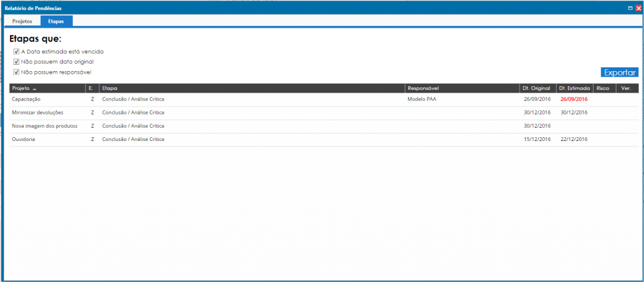Image resolution: width=644 pixels, height=282 pixels.
Task: Click the Ver. column header
Action: pos(627,88)
